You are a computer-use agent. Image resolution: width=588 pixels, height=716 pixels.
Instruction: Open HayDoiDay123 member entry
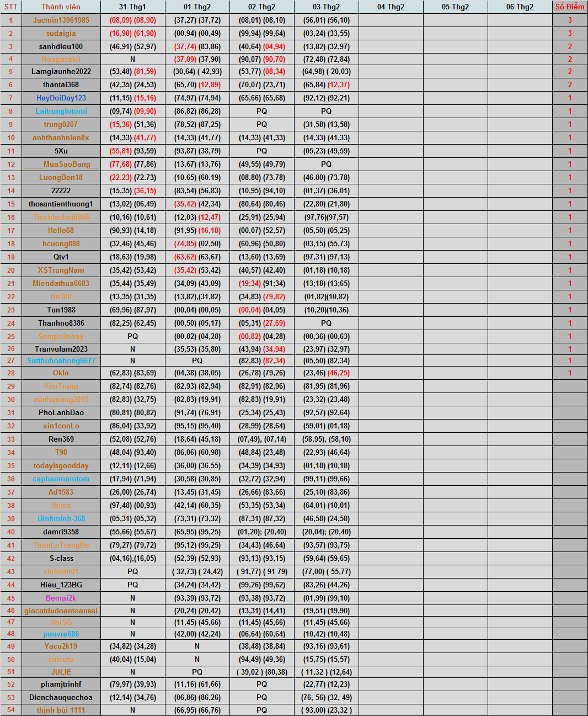[61, 98]
